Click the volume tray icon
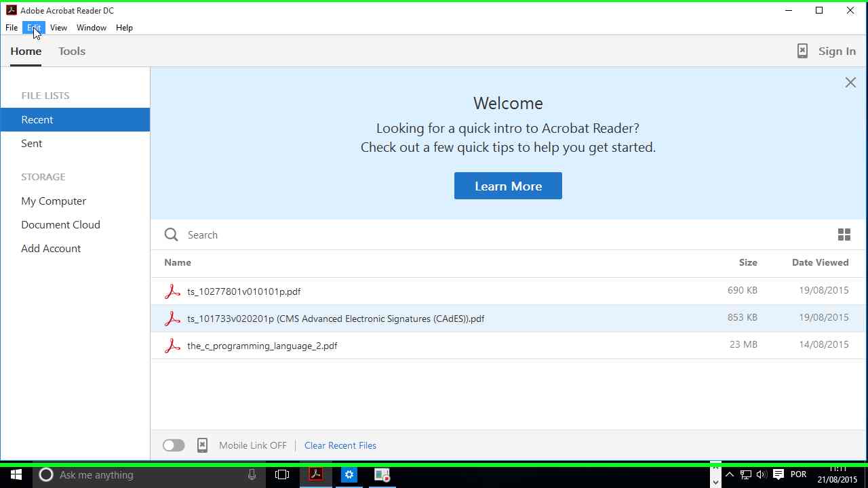Viewport: 868px width, 488px height. (x=762, y=475)
